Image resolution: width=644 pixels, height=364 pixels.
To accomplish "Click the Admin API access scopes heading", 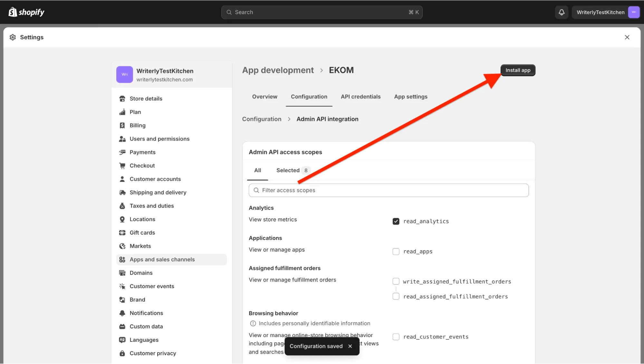I will tap(285, 152).
